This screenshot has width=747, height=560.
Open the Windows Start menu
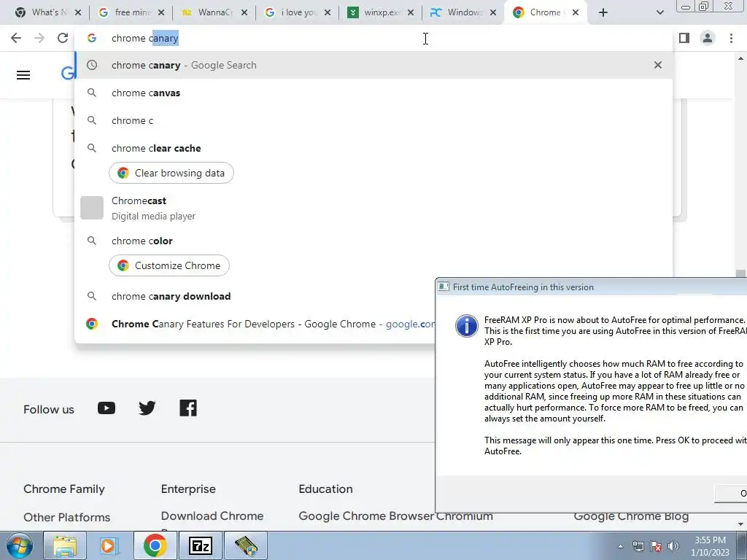pyautogui.click(x=19, y=545)
